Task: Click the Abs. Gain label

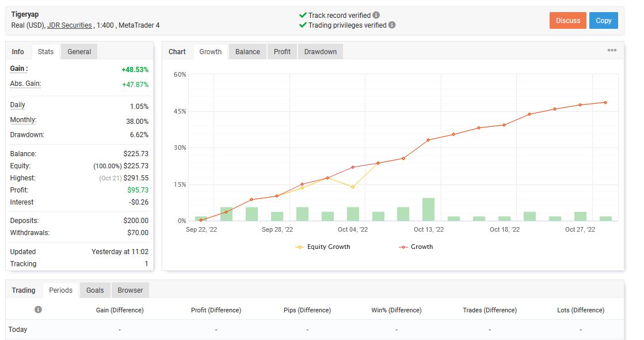Action: 25,84
